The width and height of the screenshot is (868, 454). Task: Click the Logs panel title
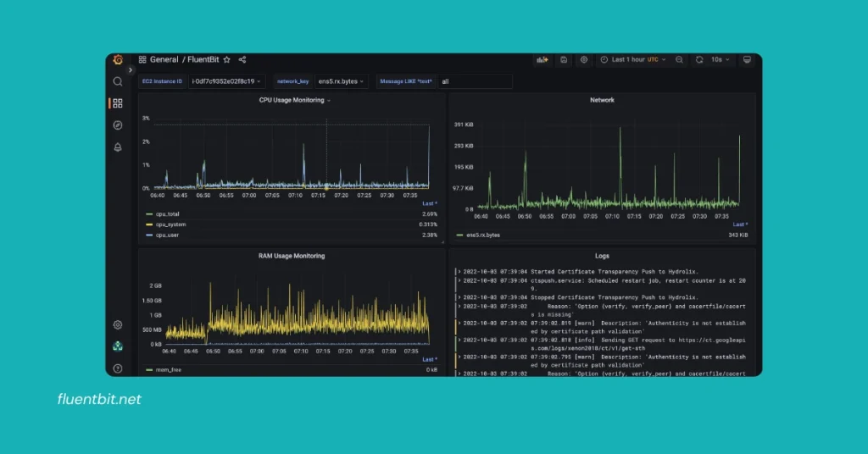click(602, 256)
